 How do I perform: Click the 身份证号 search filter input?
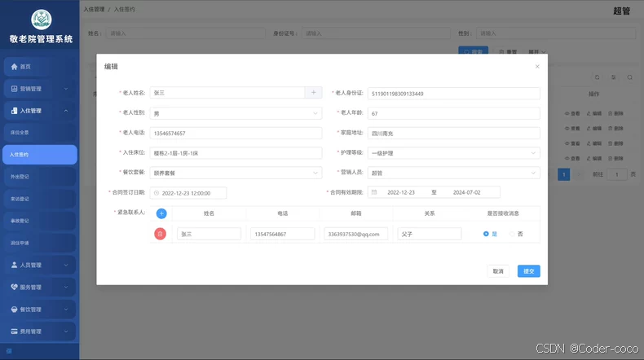[x=376, y=33]
